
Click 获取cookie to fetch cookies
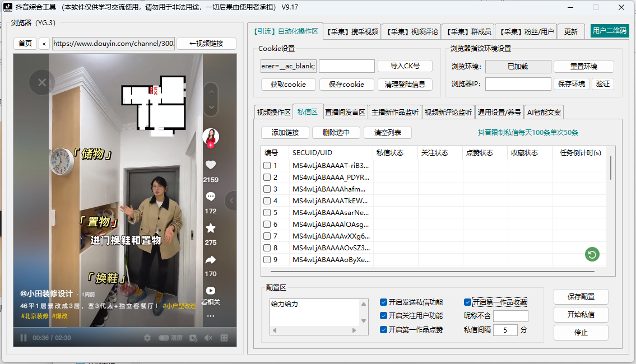point(288,84)
